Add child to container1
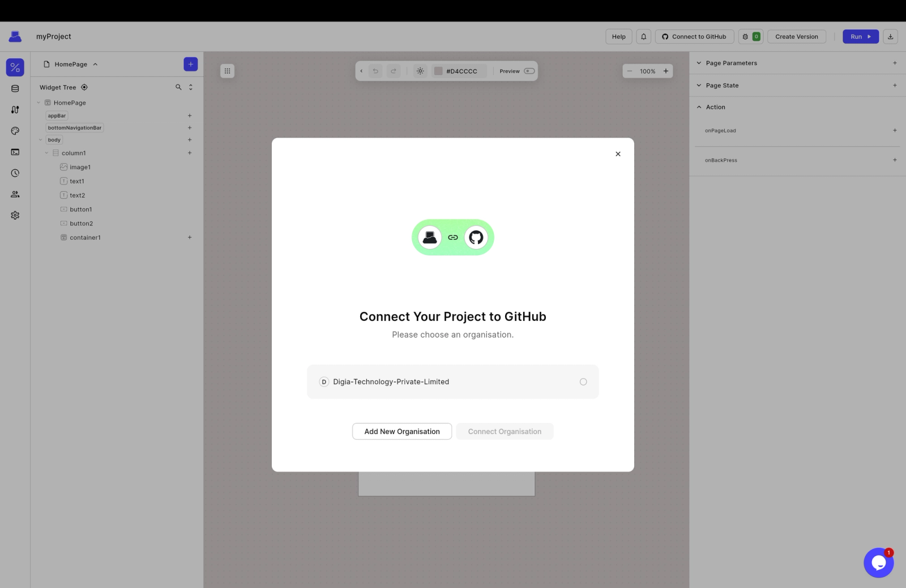This screenshot has height=588, width=906. pyautogui.click(x=190, y=238)
